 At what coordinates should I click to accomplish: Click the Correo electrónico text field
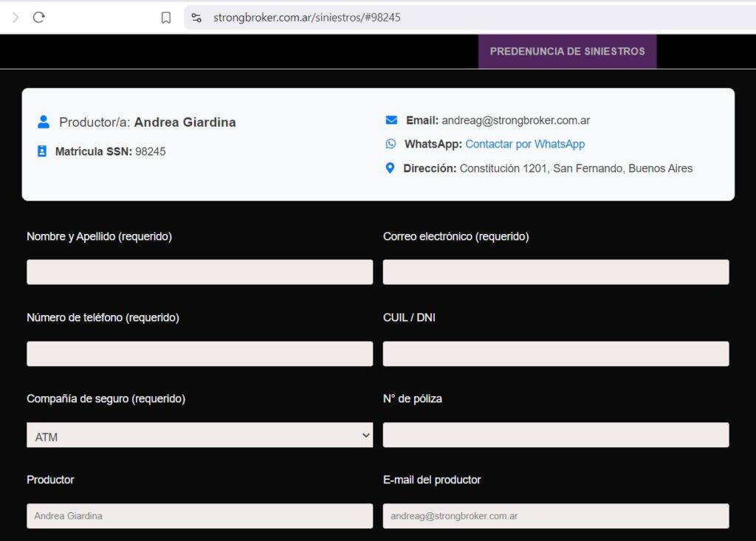coord(555,272)
